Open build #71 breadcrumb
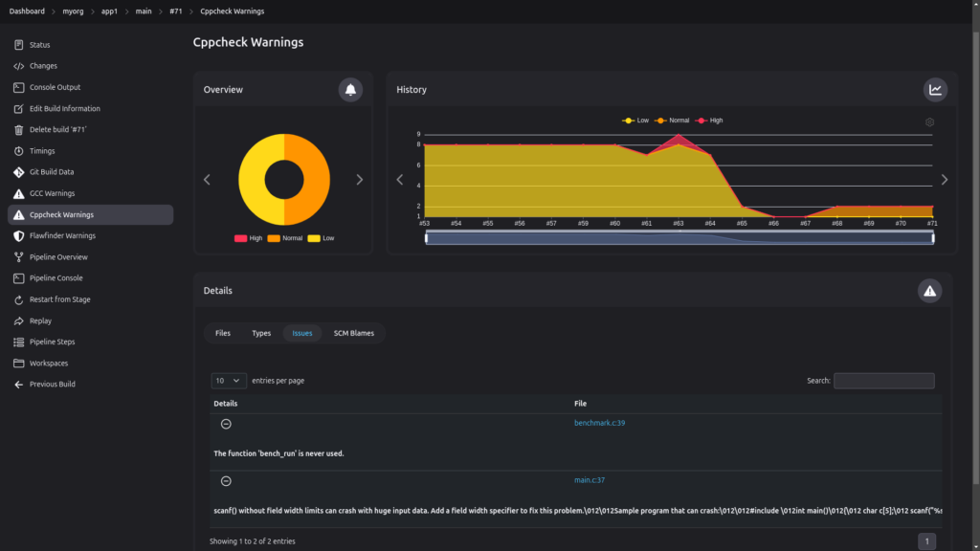The image size is (980, 551). pyautogui.click(x=176, y=11)
